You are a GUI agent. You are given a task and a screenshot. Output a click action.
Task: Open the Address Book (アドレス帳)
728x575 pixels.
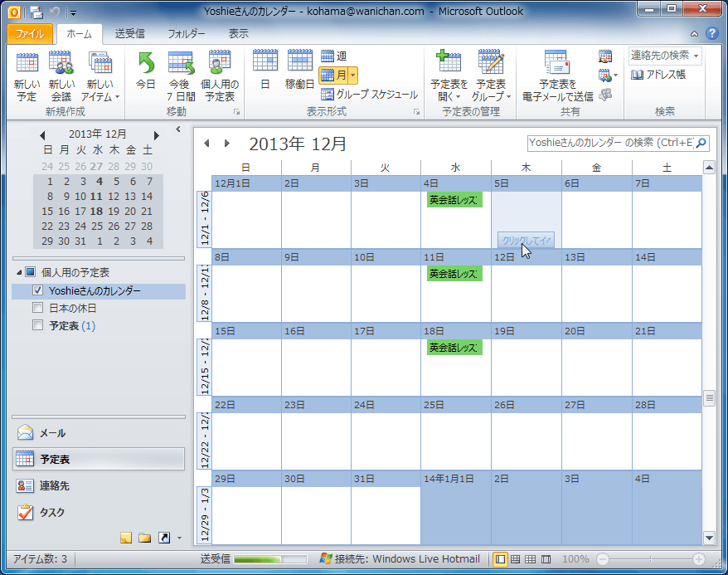[658, 75]
